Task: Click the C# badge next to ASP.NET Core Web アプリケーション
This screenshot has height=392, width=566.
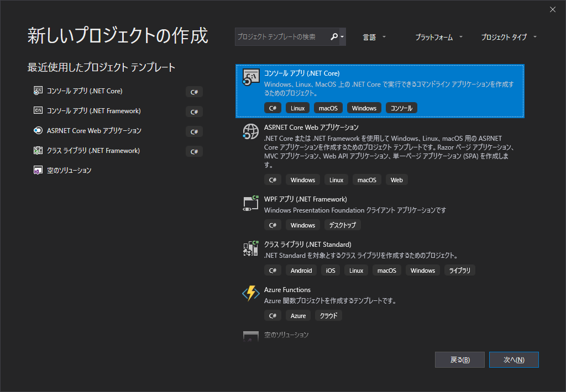Action: pos(272,179)
